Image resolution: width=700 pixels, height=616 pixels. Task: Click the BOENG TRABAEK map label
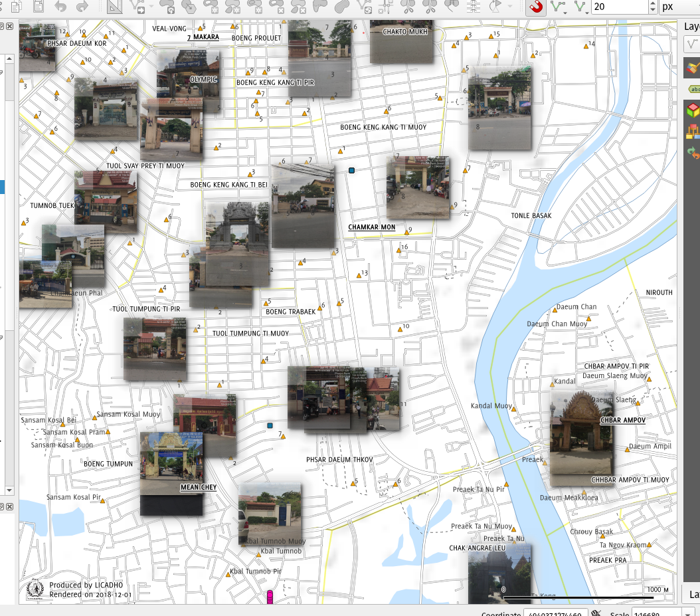[x=291, y=312]
